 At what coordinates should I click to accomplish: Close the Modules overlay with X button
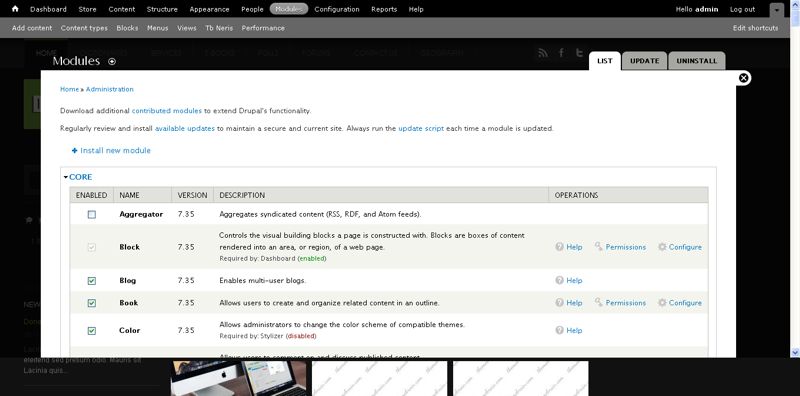(744, 78)
